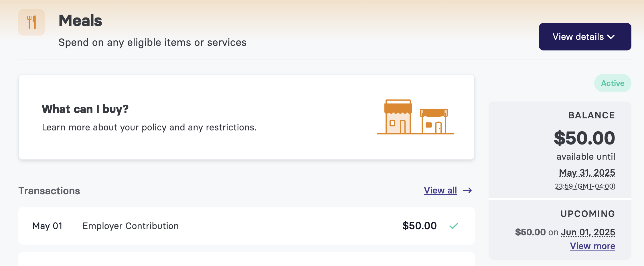Click the Jun 01, 2025 upcoming date
The width and height of the screenshot is (644, 266).
588,232
